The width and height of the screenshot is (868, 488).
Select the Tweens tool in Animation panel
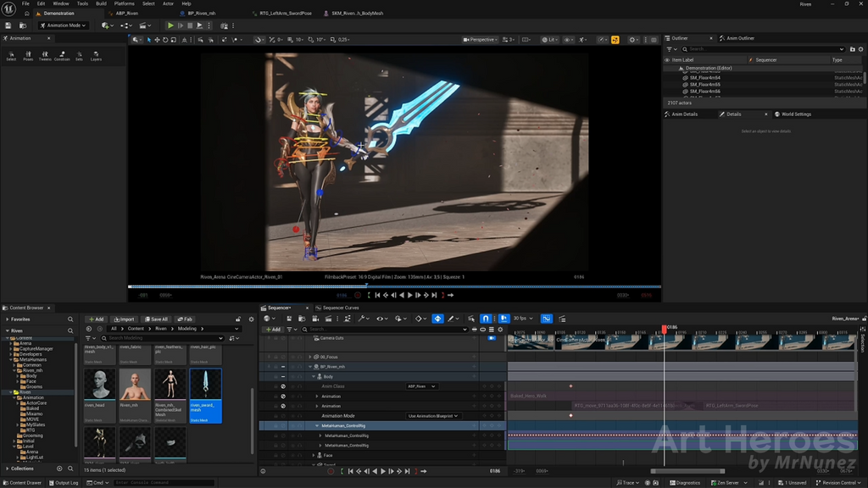(45, 56)
